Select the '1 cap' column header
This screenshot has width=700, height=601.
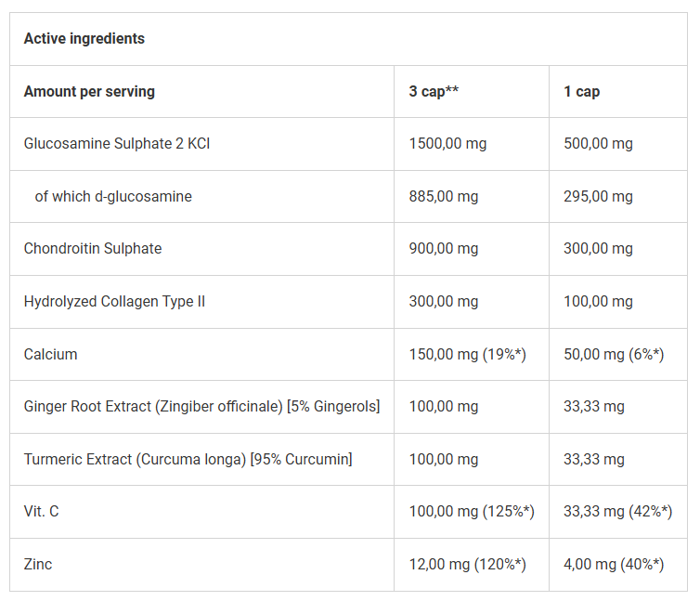pyautogui.click(x=582, y=91)
